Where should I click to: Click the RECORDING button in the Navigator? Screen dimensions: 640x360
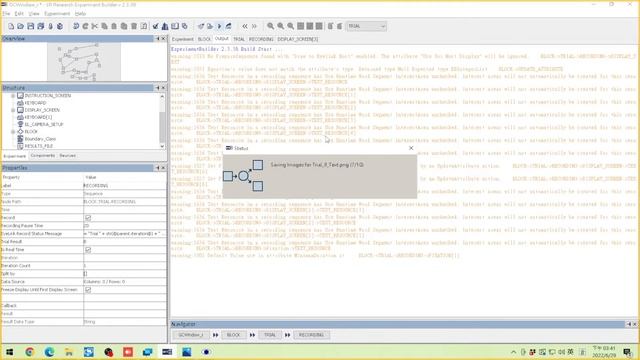click(x=311, y=335)
